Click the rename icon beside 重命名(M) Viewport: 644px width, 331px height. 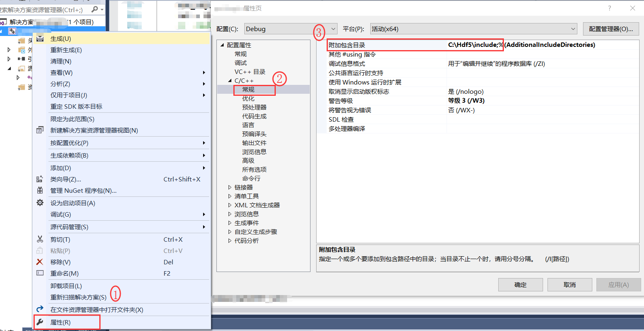coord(40,273)
